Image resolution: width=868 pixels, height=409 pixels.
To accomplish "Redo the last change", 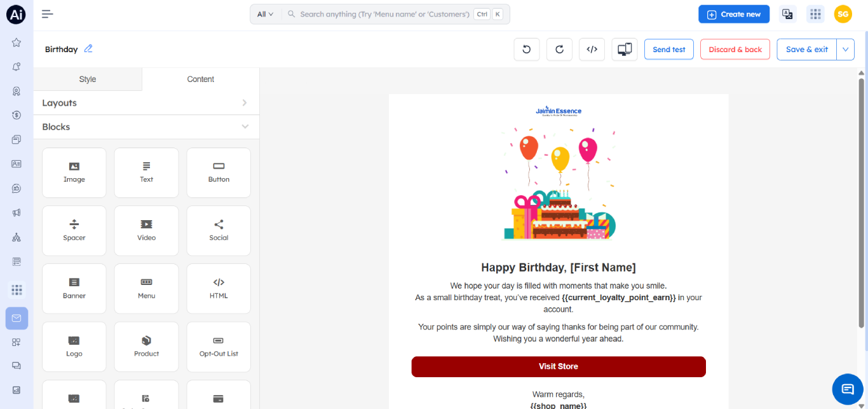I will pos(559,49).
